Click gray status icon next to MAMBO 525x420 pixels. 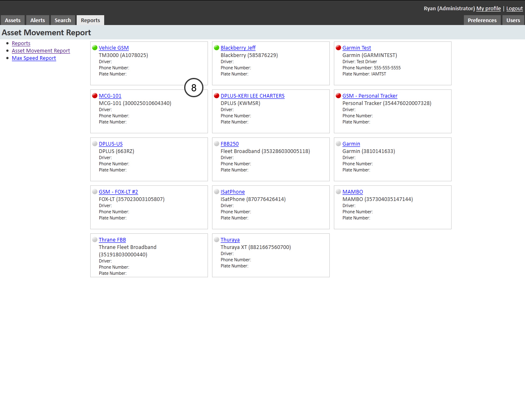[x=338, y=192]
